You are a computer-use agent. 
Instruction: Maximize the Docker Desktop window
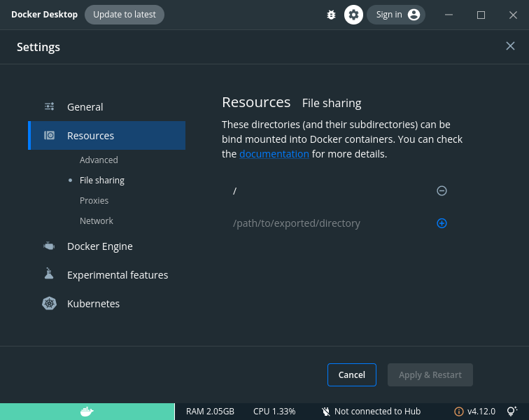coord(481,15)
